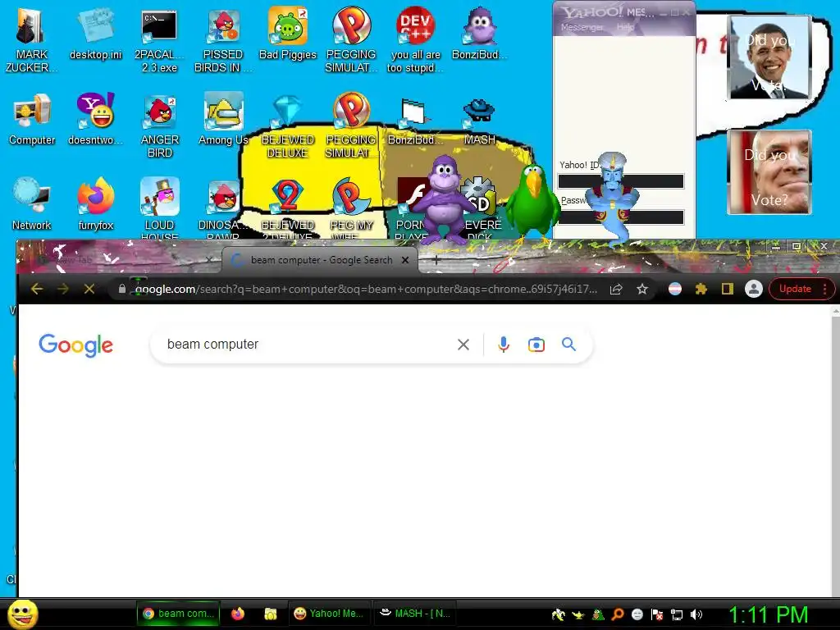
Task: Switch to Yahoo! Me... taskbar button
Action: [328, 614]
